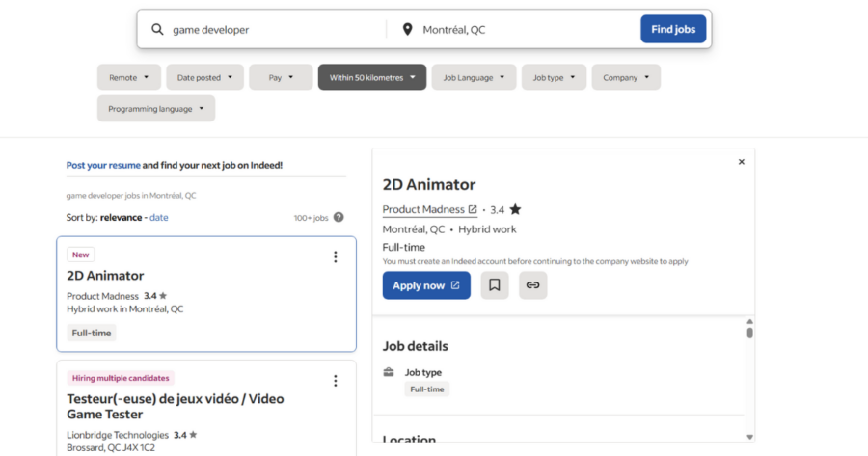
Task: Click the Apply now button
Action: pyautogui.click(x=426, y=285)
